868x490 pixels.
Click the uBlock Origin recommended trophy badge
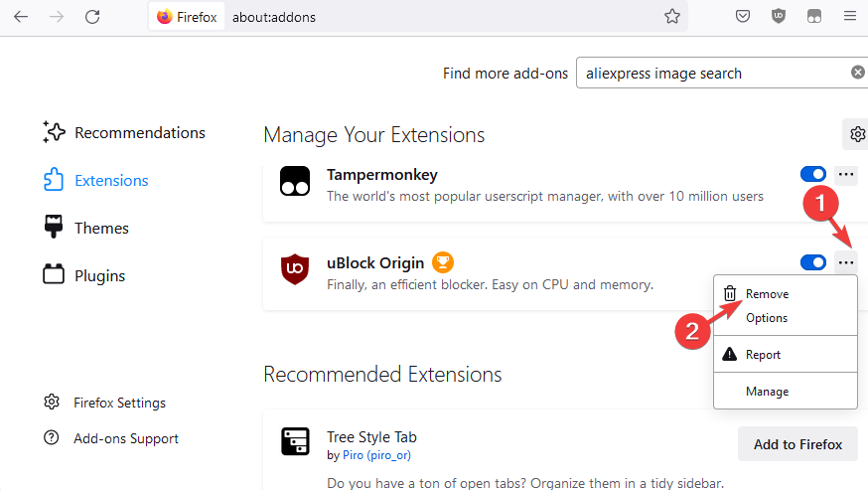tap(443, 262)
